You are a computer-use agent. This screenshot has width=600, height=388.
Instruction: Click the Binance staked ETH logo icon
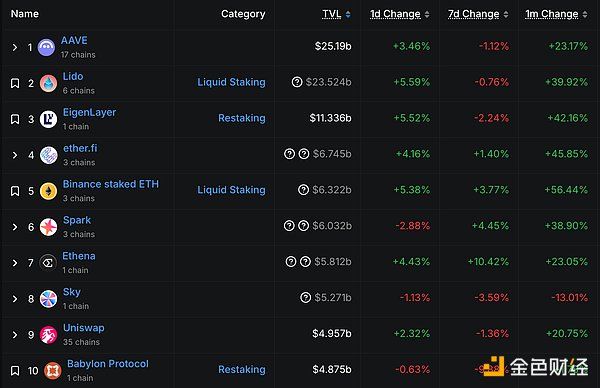pyautogui.click(x=49, y=191)
